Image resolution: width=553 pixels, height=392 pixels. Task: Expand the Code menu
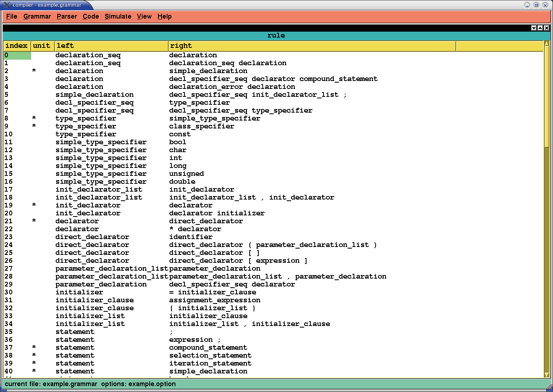pyautogui.click(x=90, y=17)
